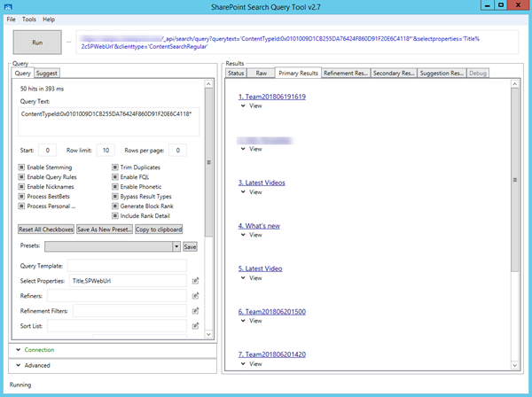
Task: Toggle Enable Nicknames checkbox
Action: click(21, 186)
